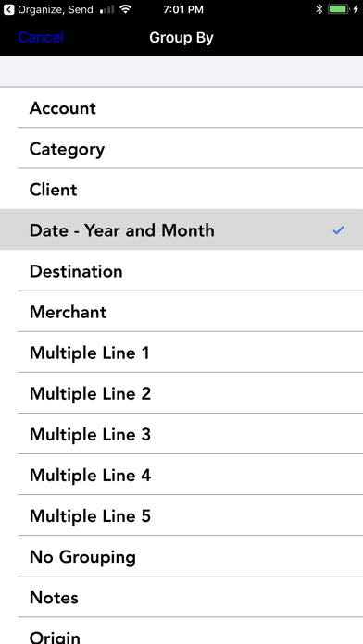Tap the Bluetooth icon in status bar
This screenshot has width=363, height=644.
click(x=319, y=9)
